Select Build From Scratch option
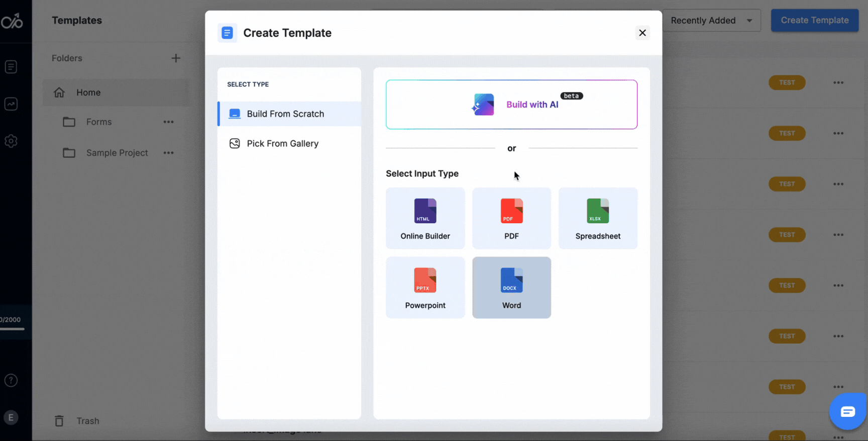Screen dimensions: 868x441 point(285,114)
